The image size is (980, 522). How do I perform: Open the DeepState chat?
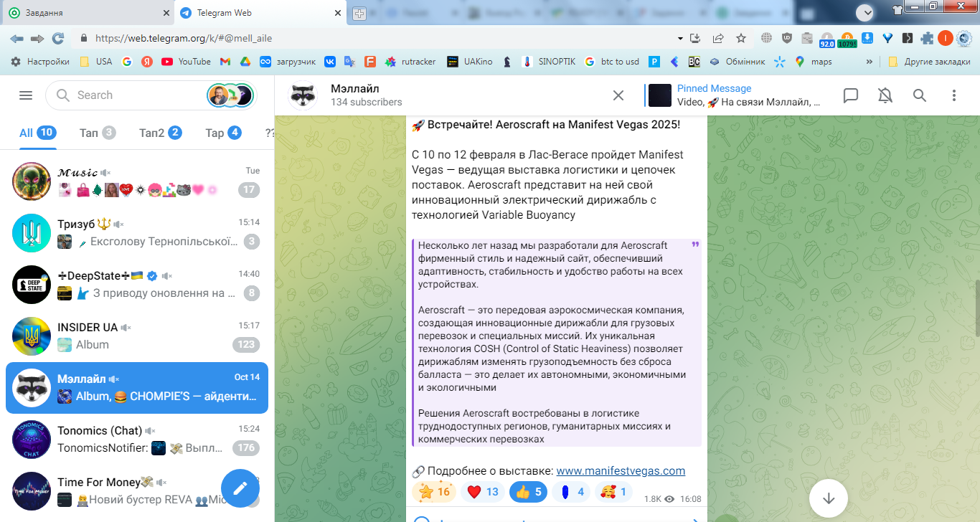tap(137, 285)
